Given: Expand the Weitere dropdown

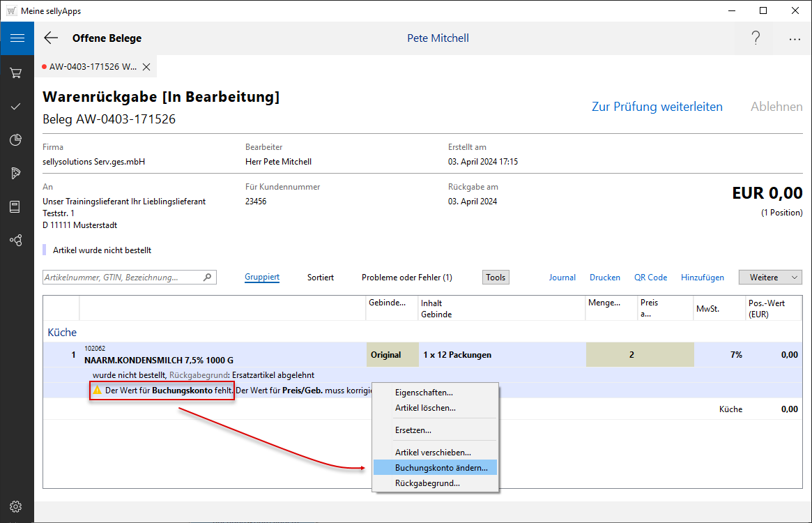Looking at the screenshot, I should click(x=770, y=278).
